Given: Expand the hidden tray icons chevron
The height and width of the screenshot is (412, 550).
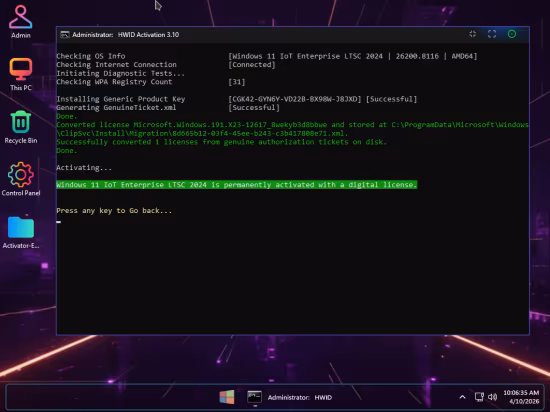Looking at the screenshot, I should coord(462,397).
